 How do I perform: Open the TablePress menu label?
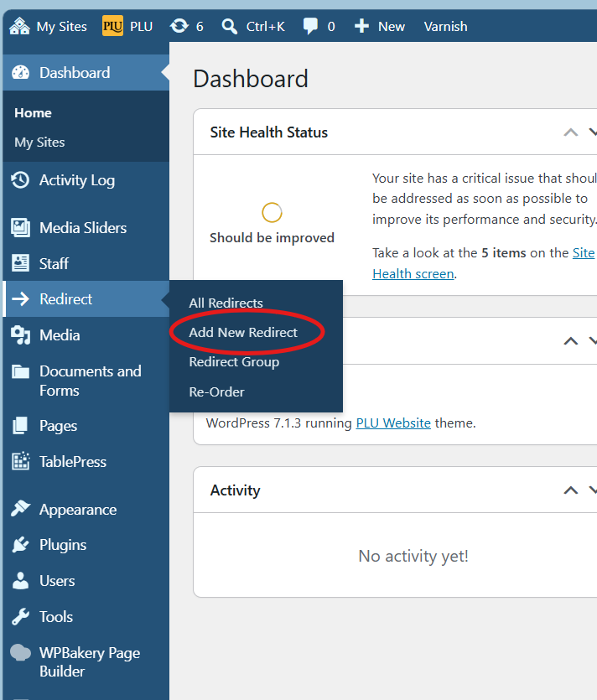tap(73, 462)
